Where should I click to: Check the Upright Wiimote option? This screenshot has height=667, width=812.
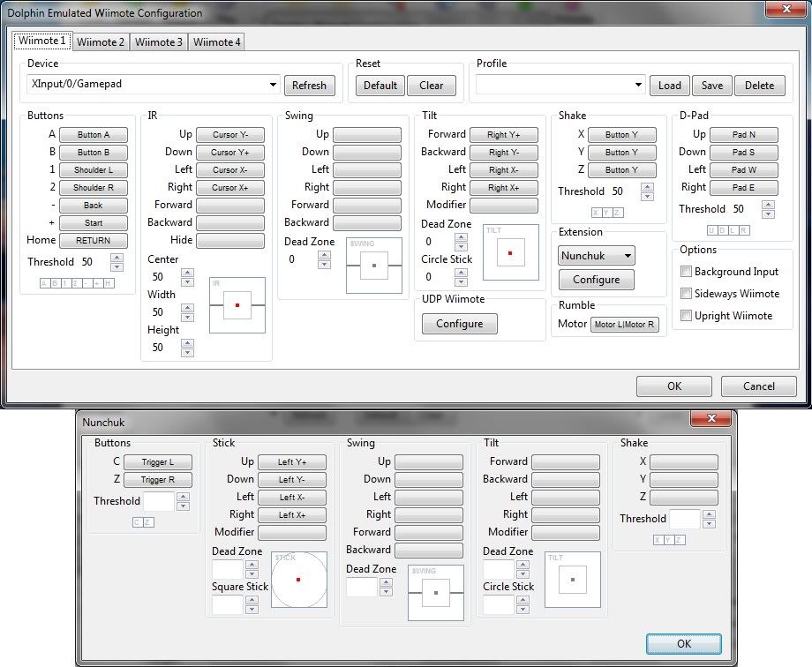686,315
